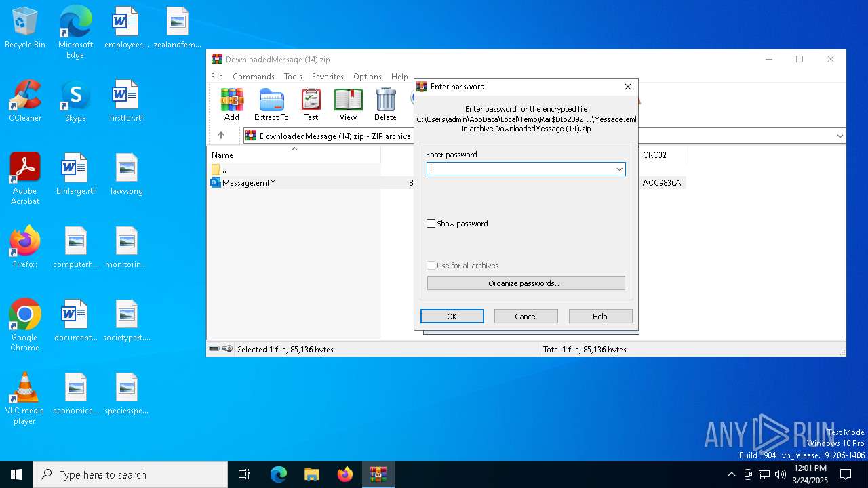The image size is (868, 488).
Task: Select speciesspe image file on desktop
Action: point(126,394)
